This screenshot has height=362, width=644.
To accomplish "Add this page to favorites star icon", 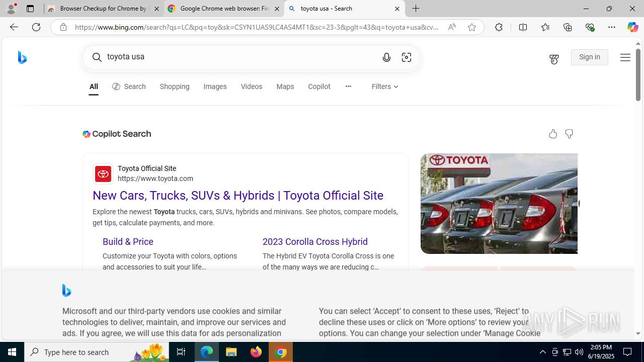I will tap(471, 27).
